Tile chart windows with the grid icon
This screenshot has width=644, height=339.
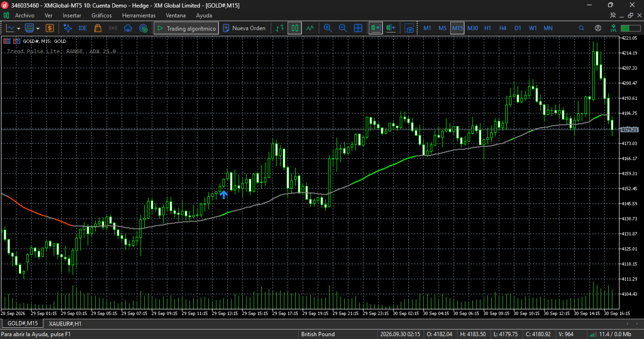click(x=358, y=28)
